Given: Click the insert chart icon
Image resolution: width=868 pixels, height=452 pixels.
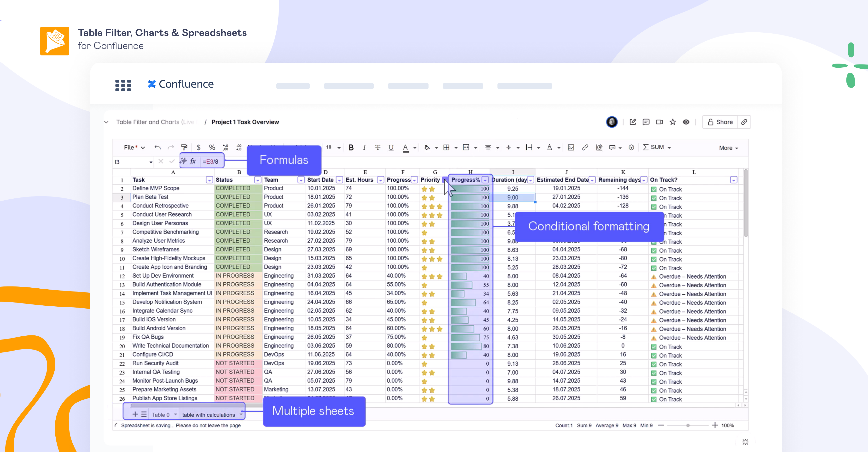Looking at the screenshot, I should [x=599, y=147].
